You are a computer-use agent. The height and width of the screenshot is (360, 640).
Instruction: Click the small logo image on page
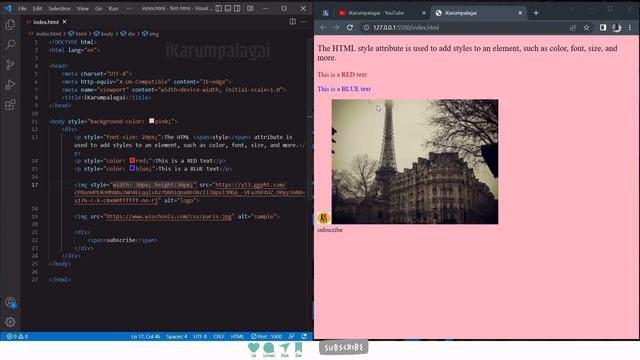tap(323, 218)
